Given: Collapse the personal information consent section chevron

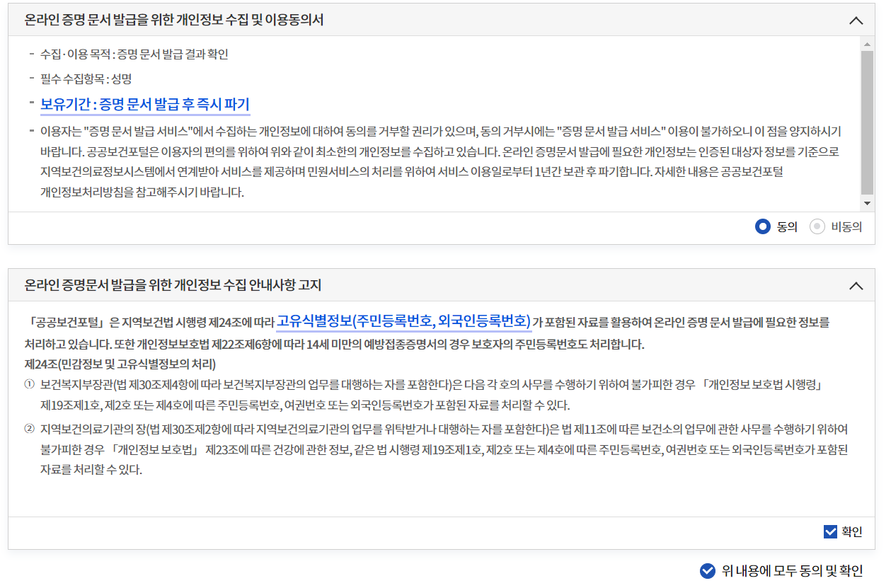Looking at the screenshot, I should pos(856,21).
